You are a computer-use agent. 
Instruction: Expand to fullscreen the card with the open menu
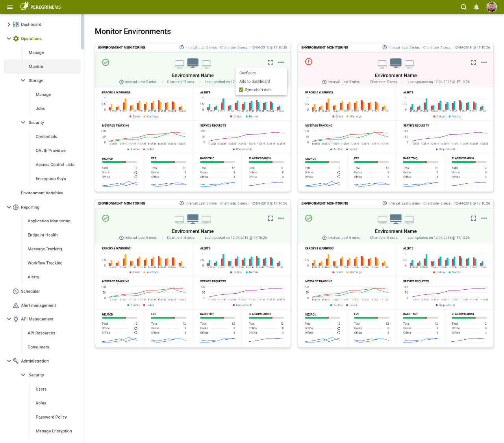pos(271,62)
